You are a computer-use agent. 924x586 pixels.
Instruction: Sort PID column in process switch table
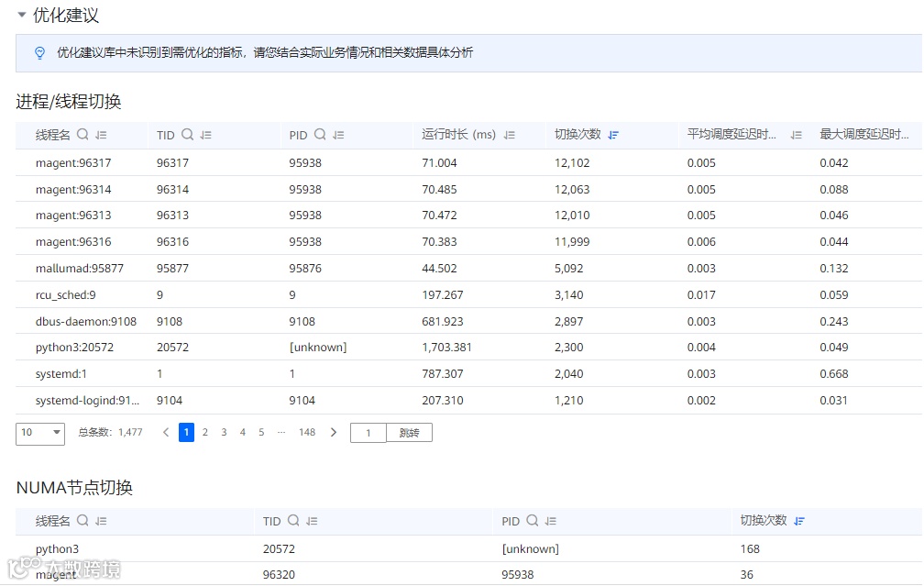338,135
